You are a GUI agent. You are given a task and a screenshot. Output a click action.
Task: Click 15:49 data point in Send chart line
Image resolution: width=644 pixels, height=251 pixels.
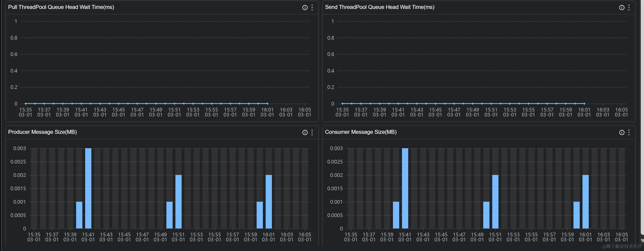pyautogui.click(x=472, y=104)
